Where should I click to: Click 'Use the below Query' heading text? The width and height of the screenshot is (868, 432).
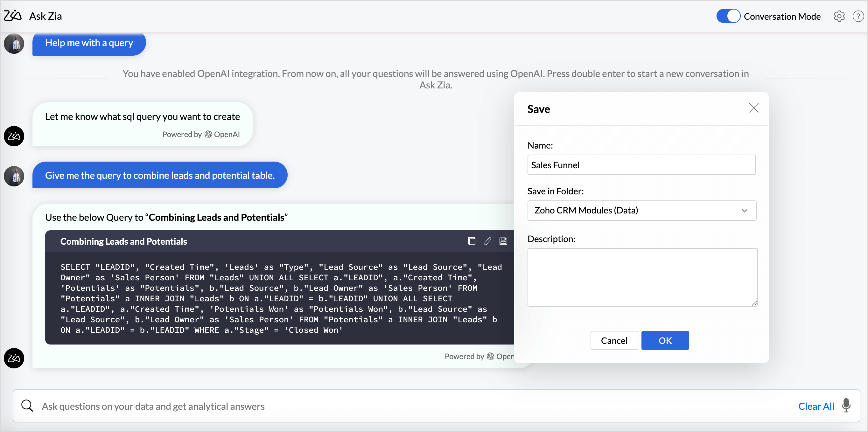click(x=166, y=217)
